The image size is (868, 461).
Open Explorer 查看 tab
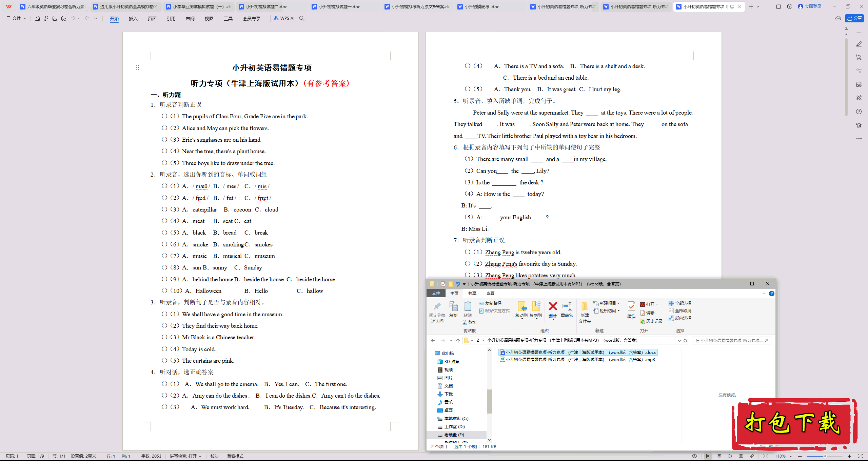(490, 294)
